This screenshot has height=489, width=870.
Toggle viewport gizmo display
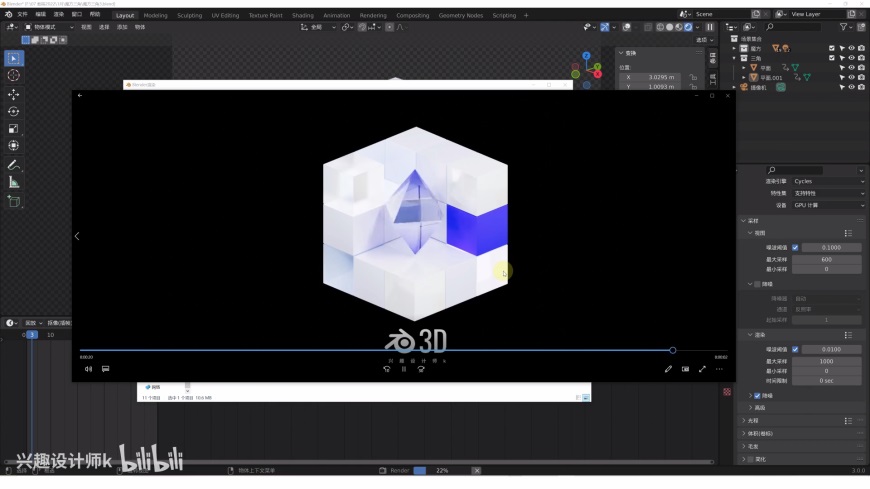[605, 27]
